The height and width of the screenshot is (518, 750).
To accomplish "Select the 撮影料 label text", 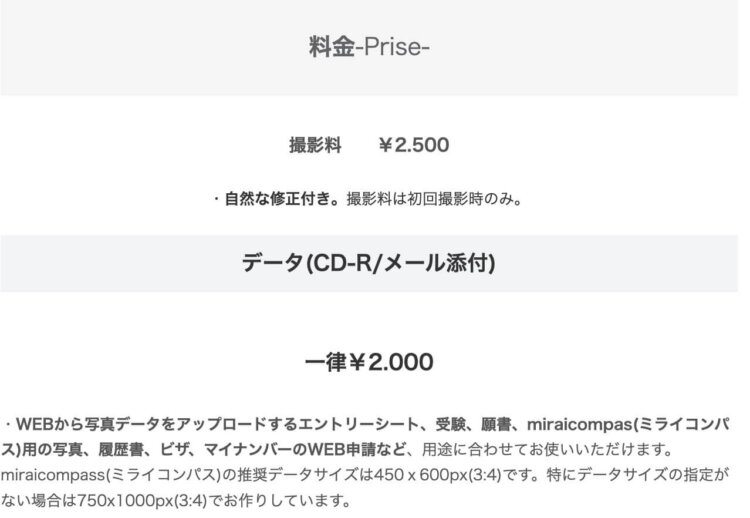I will click(315, 145).
